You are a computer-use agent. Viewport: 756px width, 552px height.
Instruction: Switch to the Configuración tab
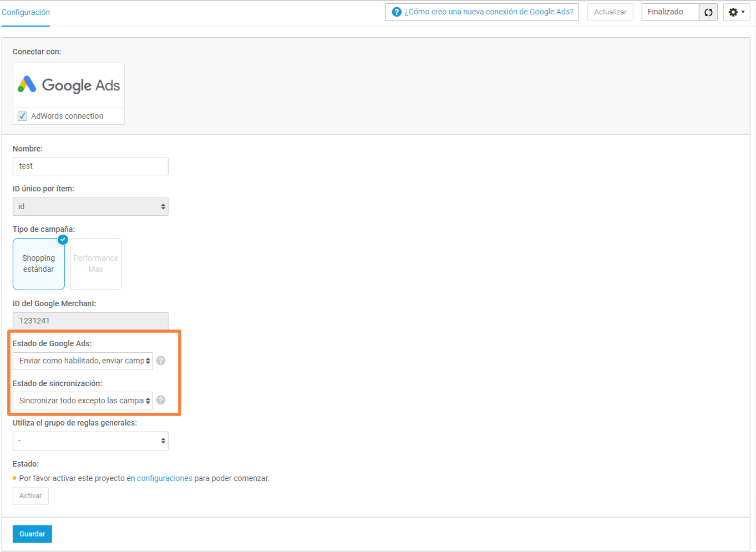tap(26, 12)
